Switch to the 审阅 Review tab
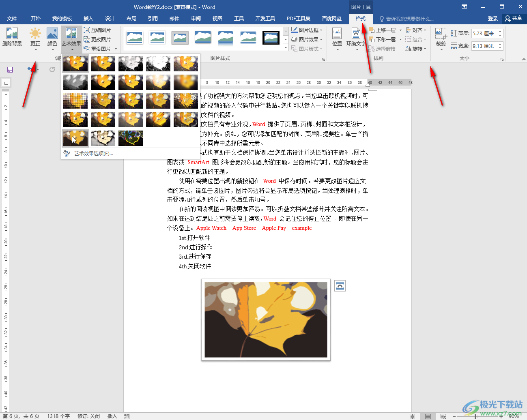Viewport: 527px width, 420px height. (196, 19)
